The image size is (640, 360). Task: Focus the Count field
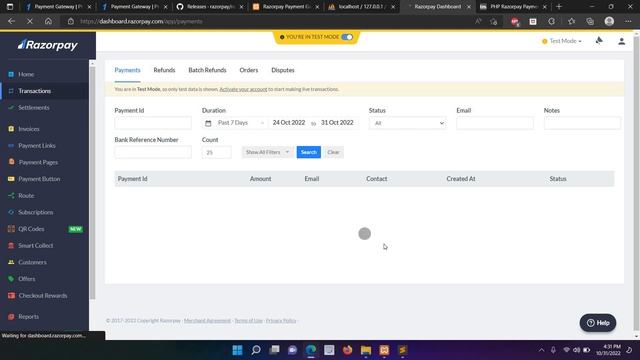tap(216, 152)
